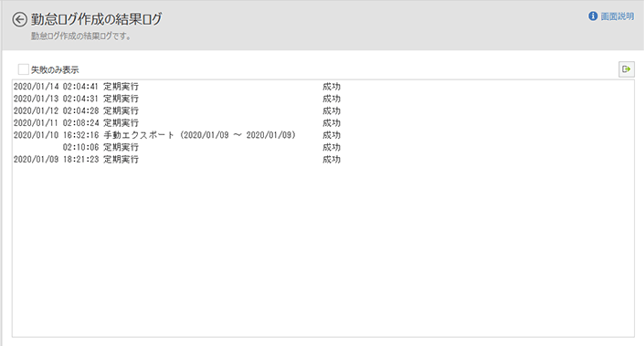Viewport: 644px width, 346px height.
Task: Select the 2020/01/11 02:08:24 log entry
Action: 177,123
